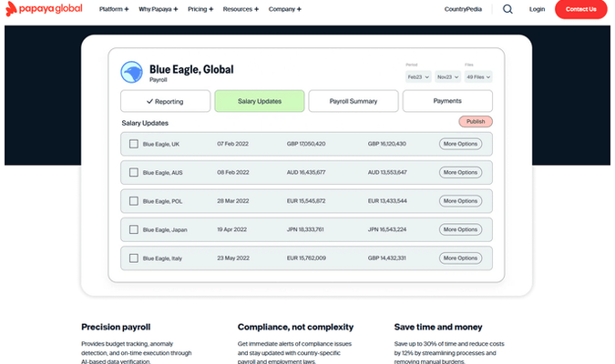Open the Nov23 period dropdown
The width and height of the screenshot is (615, 364).
tap(447, 76)
